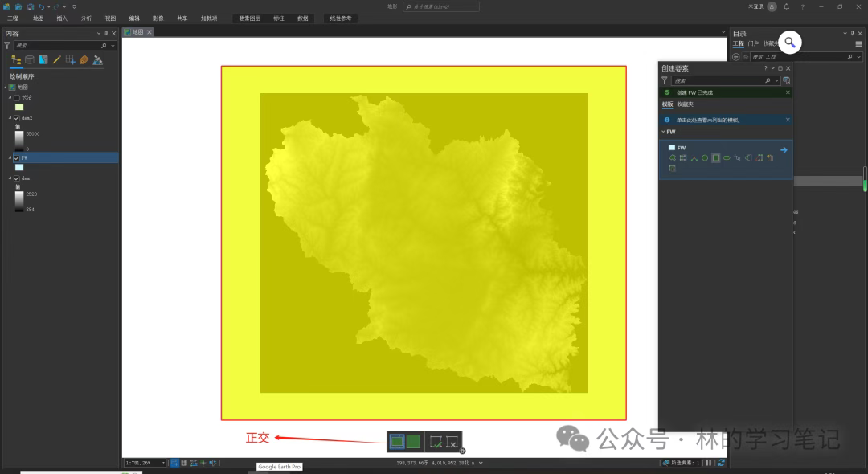Turn off the dem layer checkbox

click(x=17, y=178)
